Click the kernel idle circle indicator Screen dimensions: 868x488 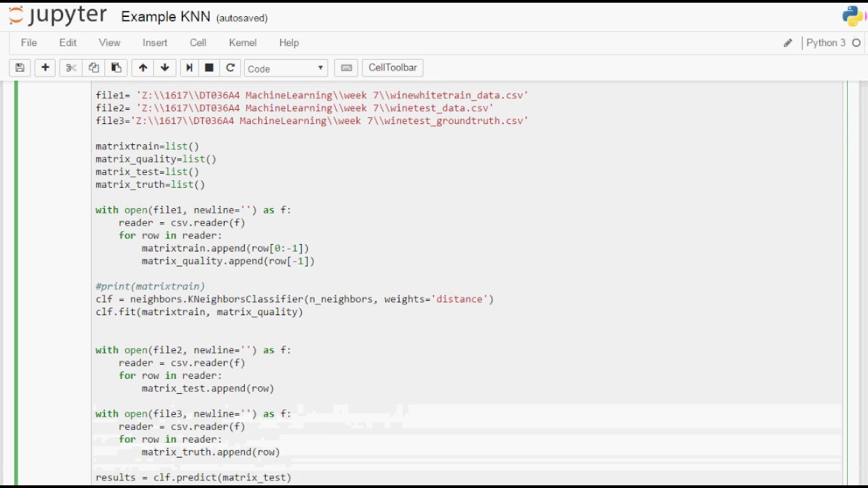pyautogui.click(x=856, y=43)
